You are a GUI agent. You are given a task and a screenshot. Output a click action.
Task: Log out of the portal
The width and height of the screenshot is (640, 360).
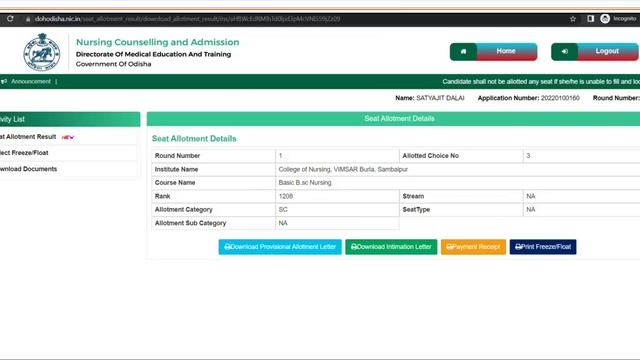595,51
